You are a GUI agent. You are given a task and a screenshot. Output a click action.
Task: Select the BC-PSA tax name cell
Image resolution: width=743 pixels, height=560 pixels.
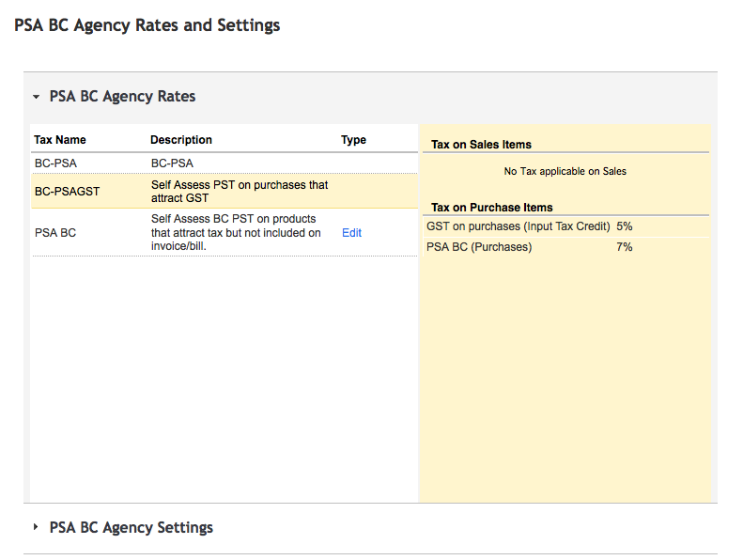click(55, 163)
